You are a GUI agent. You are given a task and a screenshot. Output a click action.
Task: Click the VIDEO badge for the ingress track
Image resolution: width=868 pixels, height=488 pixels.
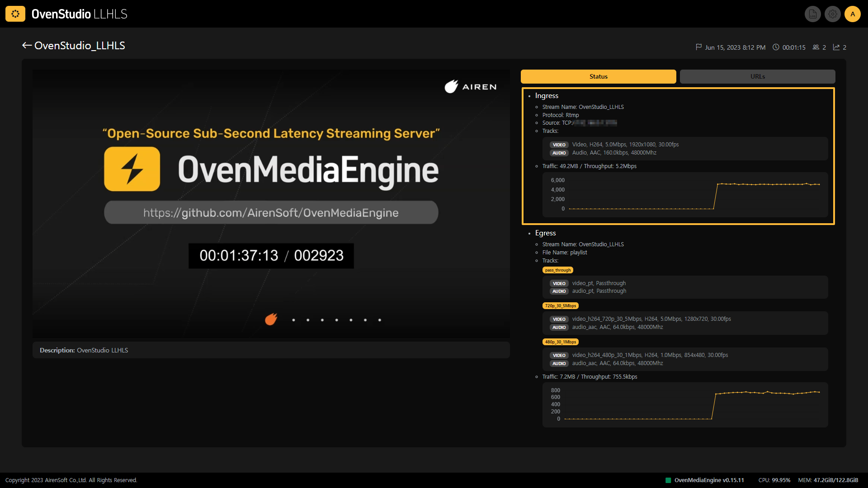point(559,145)
